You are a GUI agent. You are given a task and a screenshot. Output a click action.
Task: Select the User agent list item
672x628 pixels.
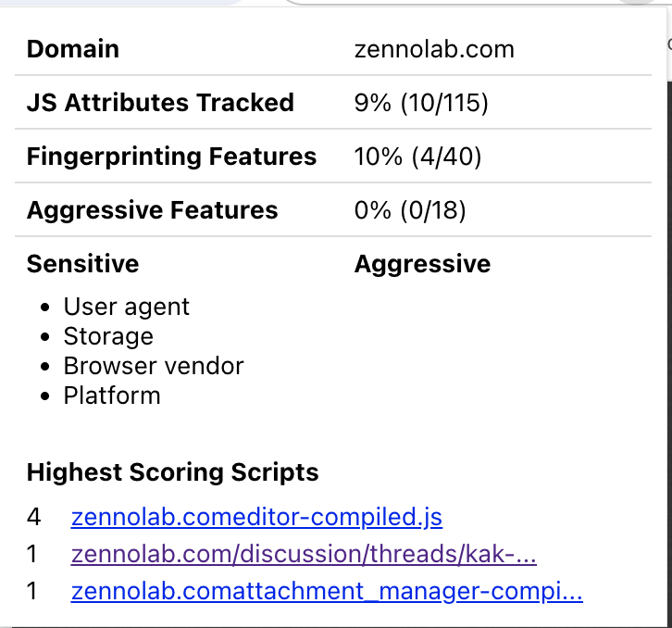click(x=126, y=307)
